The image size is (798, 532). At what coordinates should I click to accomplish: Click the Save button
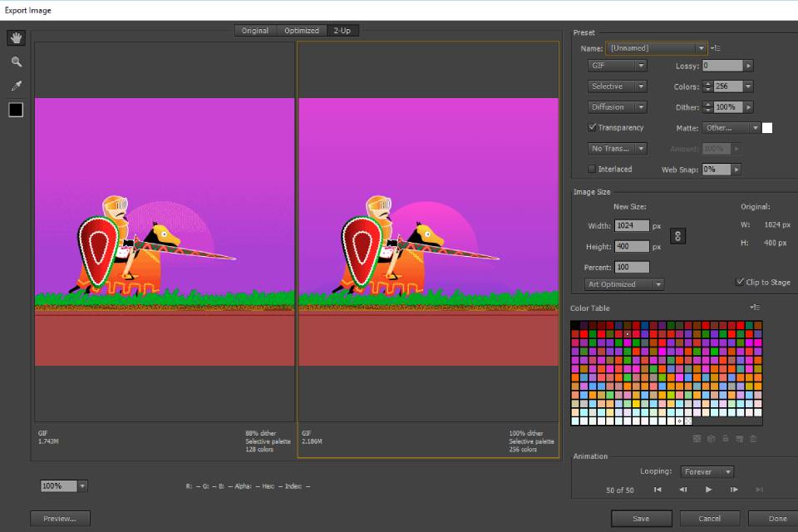point(641,517)
